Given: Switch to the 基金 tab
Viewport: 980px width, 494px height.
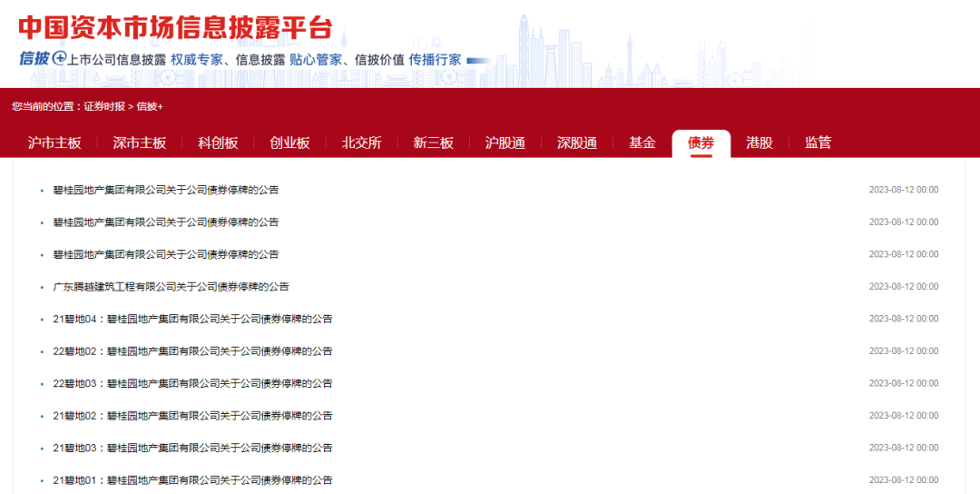Looking at the screenshot, I should point(642,143).
